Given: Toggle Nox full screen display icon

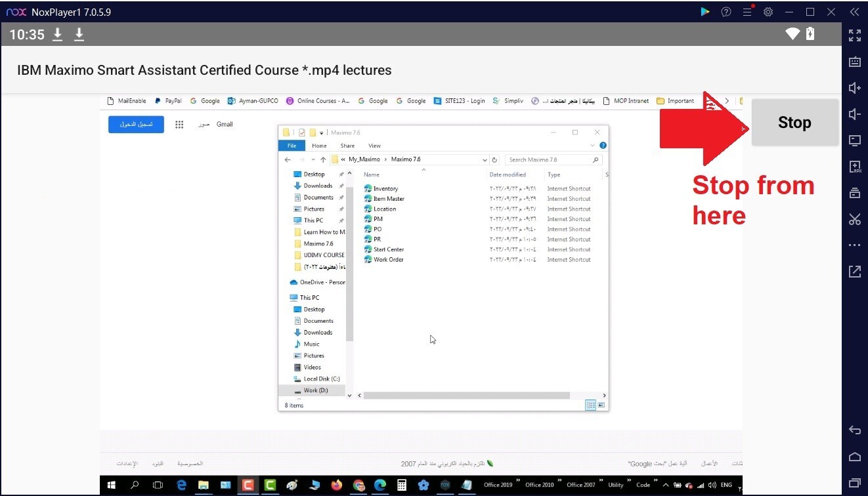Looking at the screenshot, I should (x=854, y=140).
